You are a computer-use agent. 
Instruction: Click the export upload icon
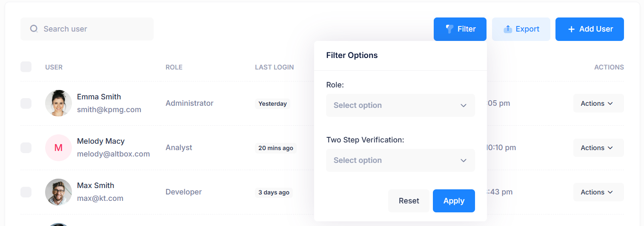coord(508,29)
